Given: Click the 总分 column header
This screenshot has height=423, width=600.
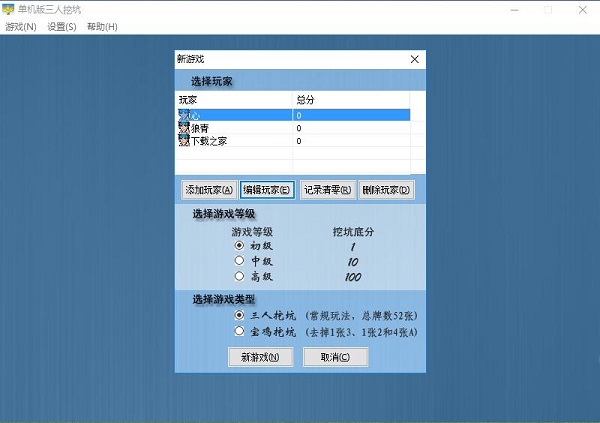Looking at the screenshot, I should pyautogui.click(x=305, y=100).
